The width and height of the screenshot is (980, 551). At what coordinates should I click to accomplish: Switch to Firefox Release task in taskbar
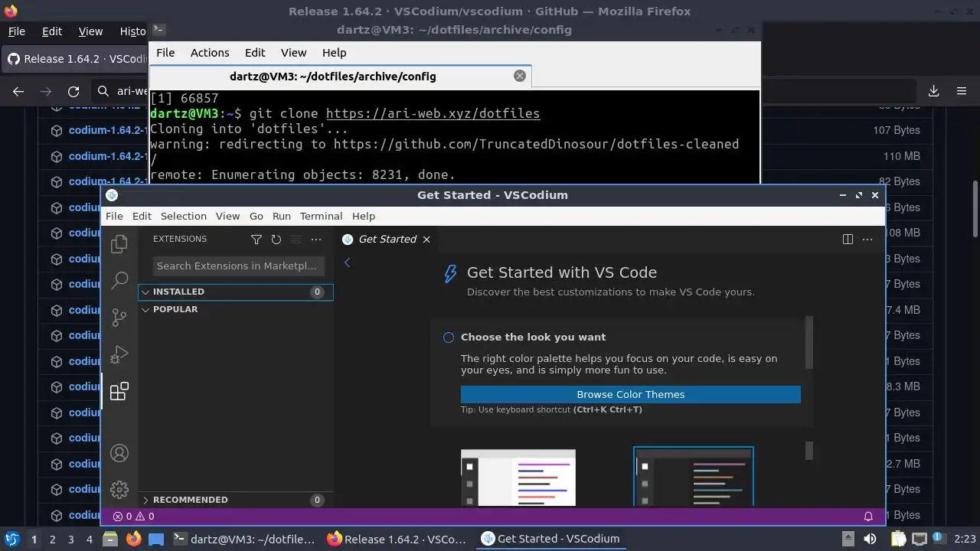(397, 539)
